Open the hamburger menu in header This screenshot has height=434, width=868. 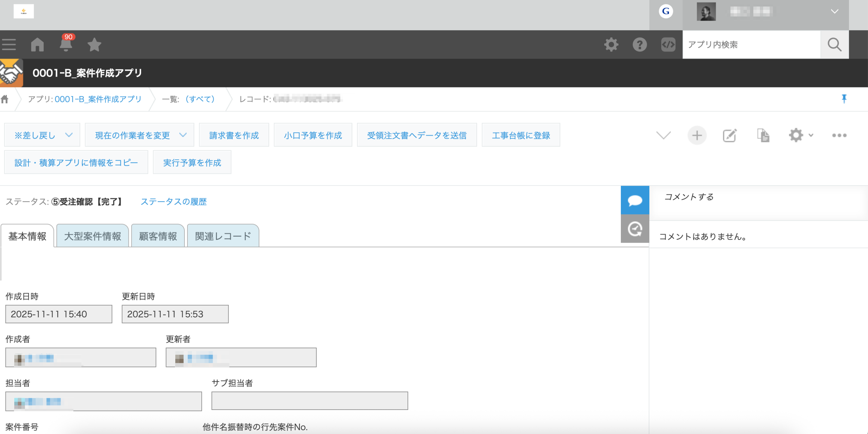[x=9, y=44]
